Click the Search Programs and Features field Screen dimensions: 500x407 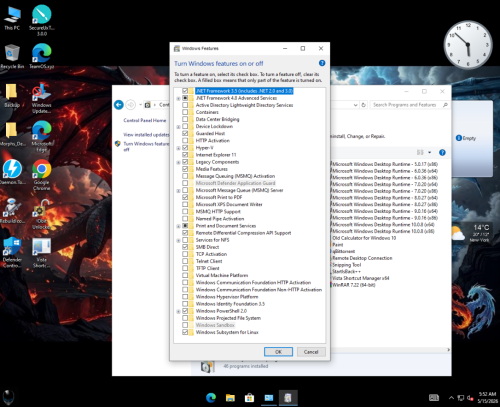409,105
